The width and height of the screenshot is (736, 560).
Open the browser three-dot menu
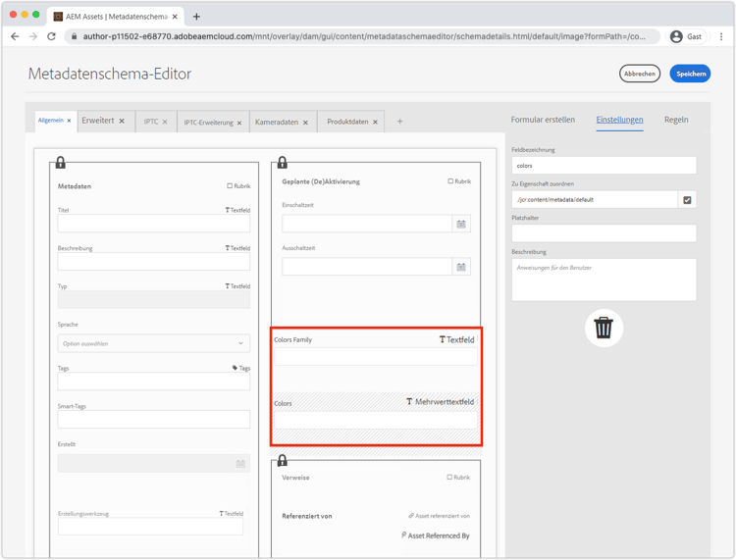point(721,36)
